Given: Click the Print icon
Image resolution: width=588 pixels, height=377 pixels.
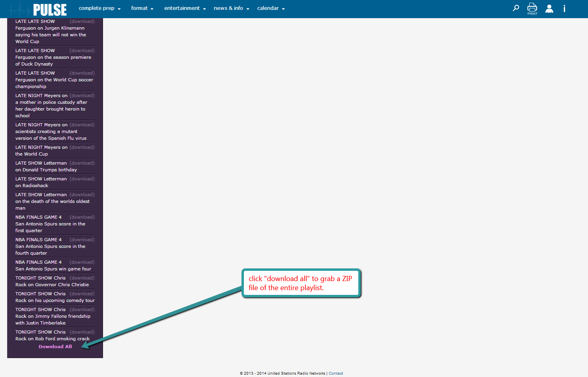Looking at the screenshot, I should tap(532, 9).
